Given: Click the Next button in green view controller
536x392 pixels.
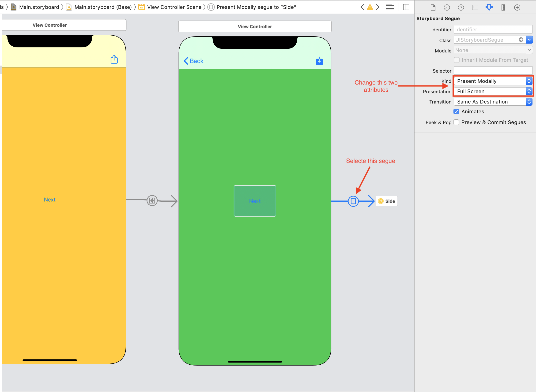Looking at the screenshot, I should pyautogui.click(x=255, y=201).
